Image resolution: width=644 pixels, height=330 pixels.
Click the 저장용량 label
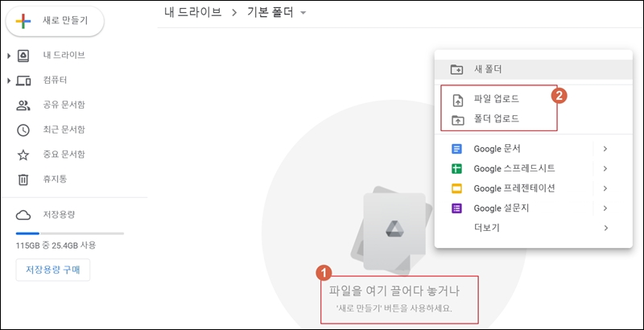59,214
